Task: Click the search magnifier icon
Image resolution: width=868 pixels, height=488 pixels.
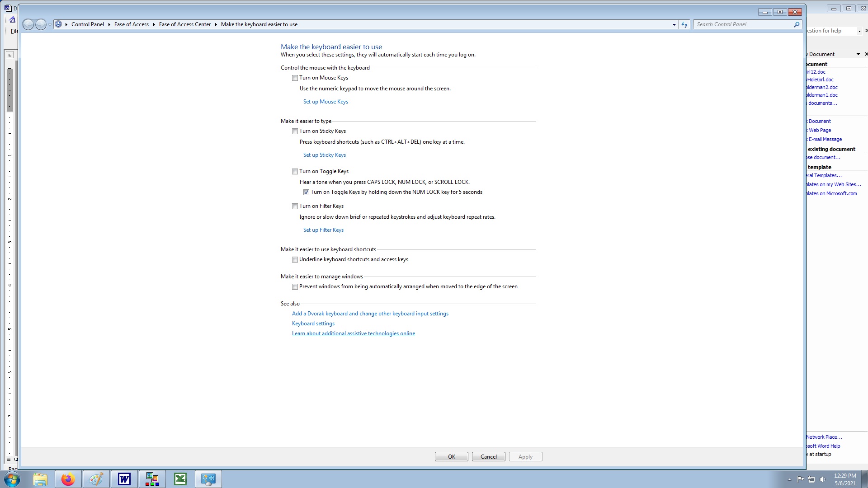Action: pos(797,24)
